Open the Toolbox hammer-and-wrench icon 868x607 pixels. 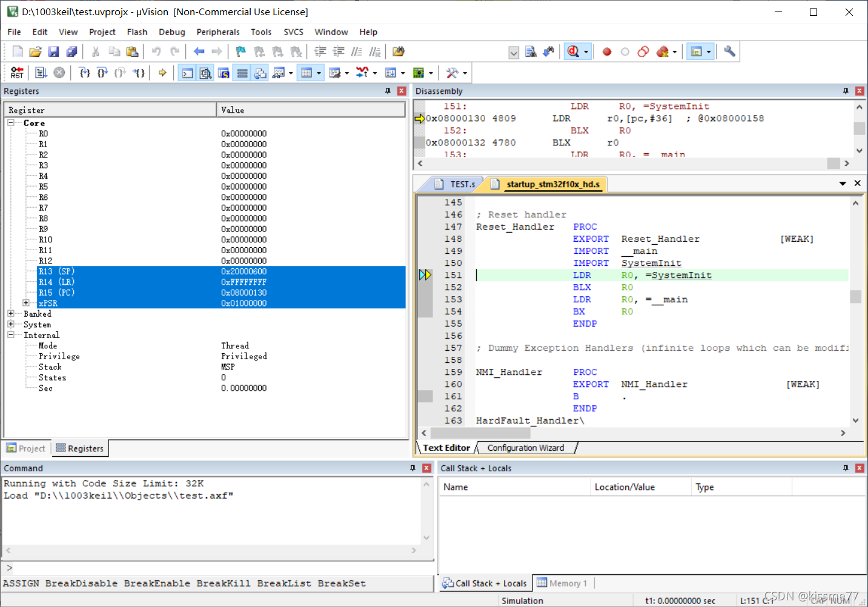point(452,73)
